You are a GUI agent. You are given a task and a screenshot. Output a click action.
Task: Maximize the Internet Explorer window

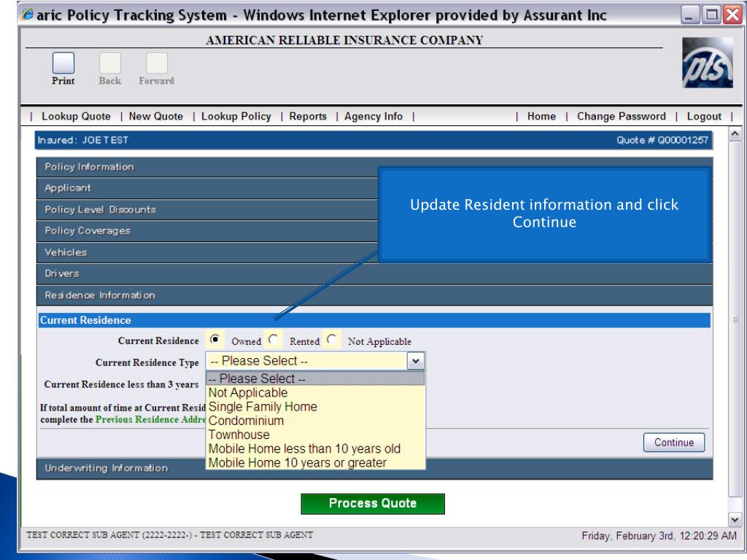711,15
